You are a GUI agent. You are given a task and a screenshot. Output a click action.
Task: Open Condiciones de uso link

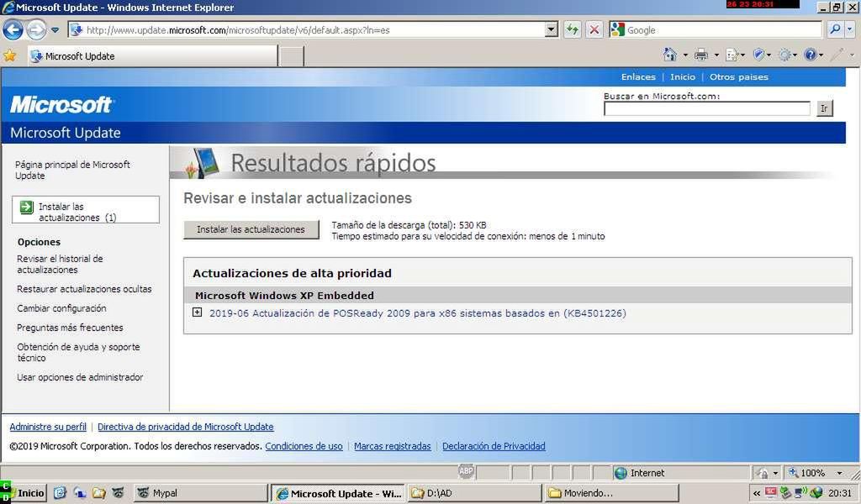(x=304, y=446)
